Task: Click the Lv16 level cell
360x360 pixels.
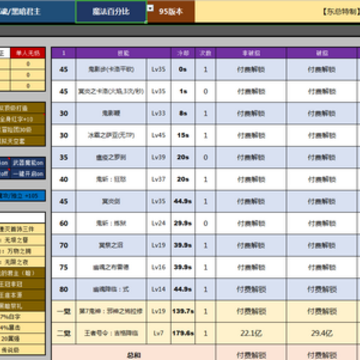Action: 159,267
